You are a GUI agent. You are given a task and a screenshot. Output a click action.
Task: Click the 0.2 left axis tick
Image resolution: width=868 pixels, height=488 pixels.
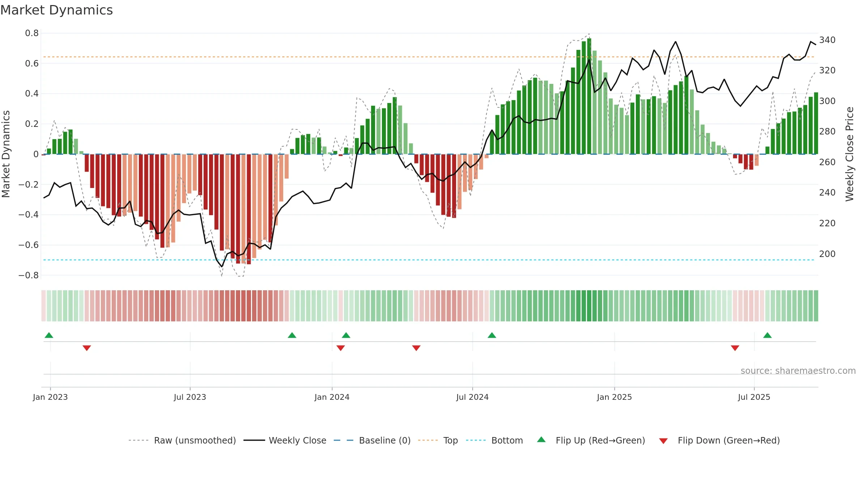pyautogui.click(x=32, y=124)
